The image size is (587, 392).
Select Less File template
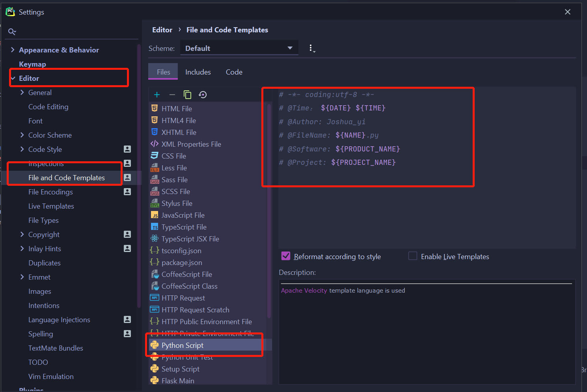[174, 168]
